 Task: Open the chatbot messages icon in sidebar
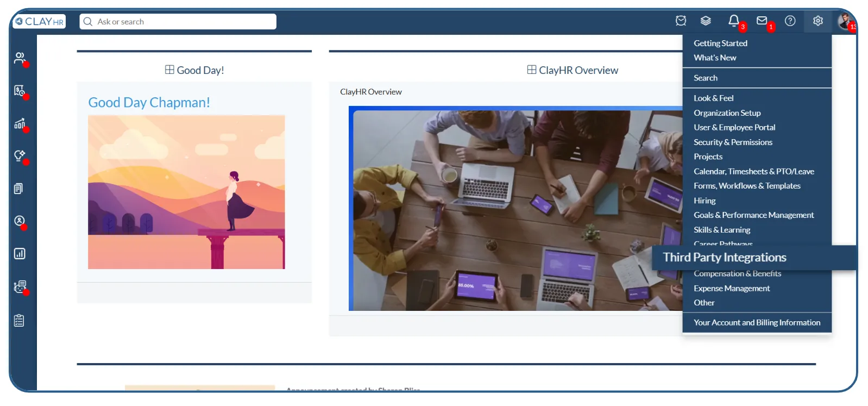coord(20,286)
